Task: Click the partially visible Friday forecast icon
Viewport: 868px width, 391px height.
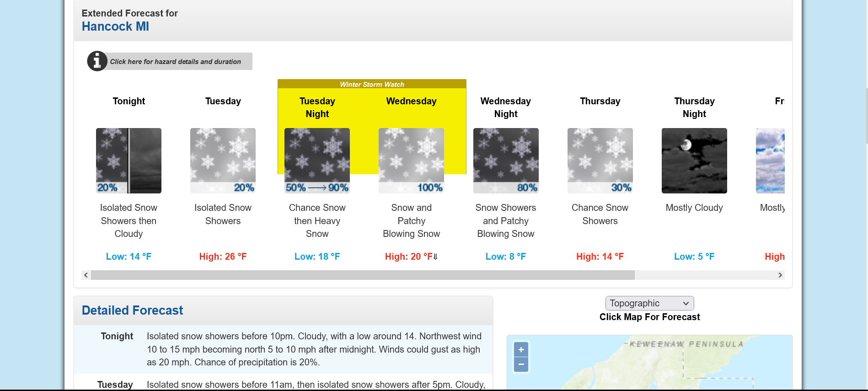Action: coord(770,161)
